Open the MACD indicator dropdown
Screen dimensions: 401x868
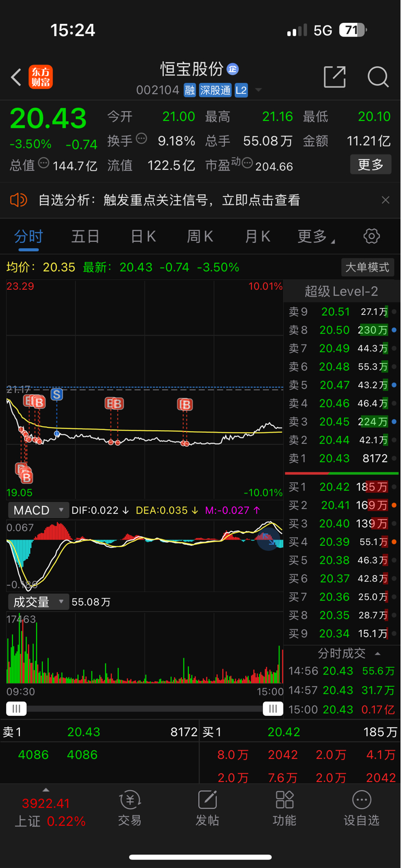[x=38, y=510]
